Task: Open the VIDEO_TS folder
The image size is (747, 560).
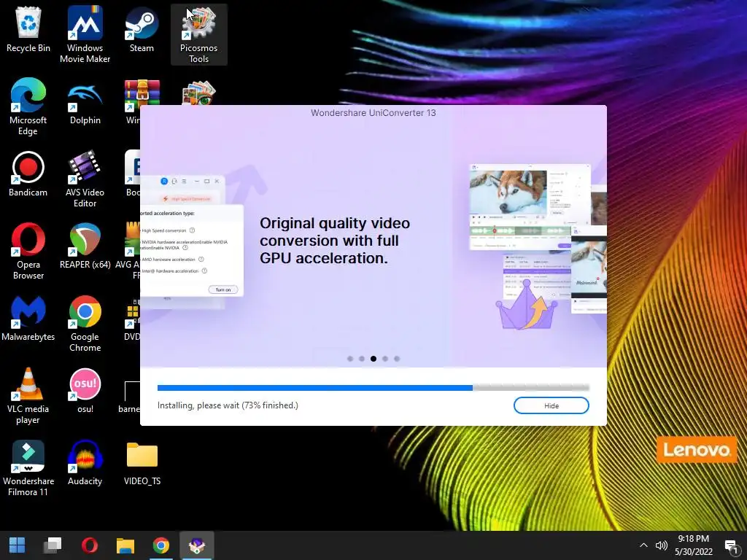Action: click(142, 464)
